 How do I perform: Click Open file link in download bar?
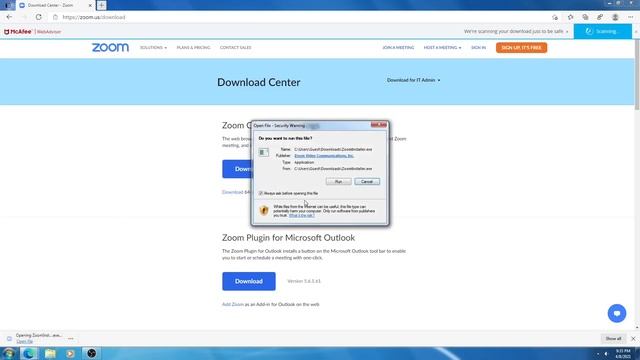pyautogui.click(x=24, y=341)
